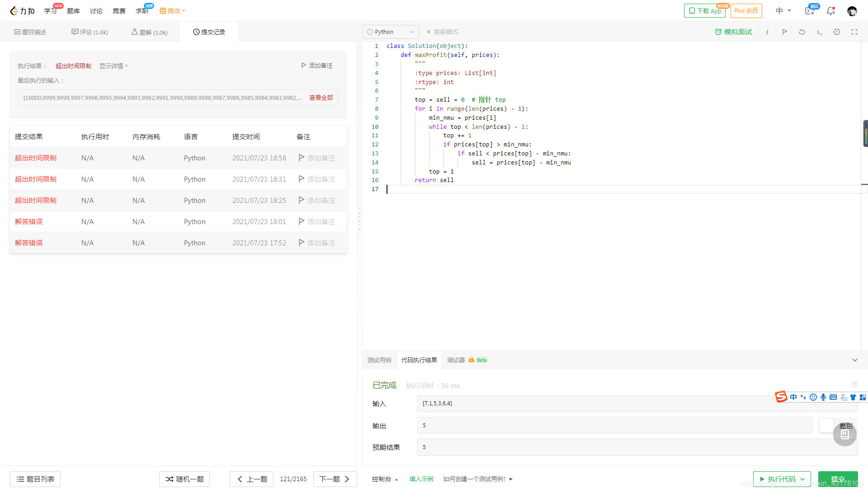Toggle fullscreen editor mode
The width and height of the screenshot is (868, 492).
[854, 32]
